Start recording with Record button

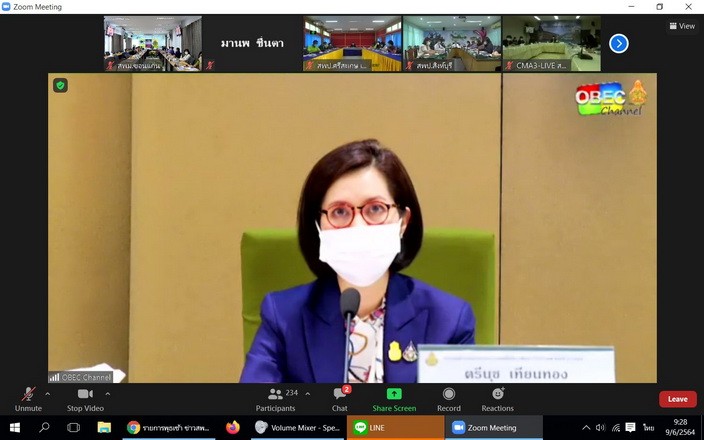(x=449, y=398)
